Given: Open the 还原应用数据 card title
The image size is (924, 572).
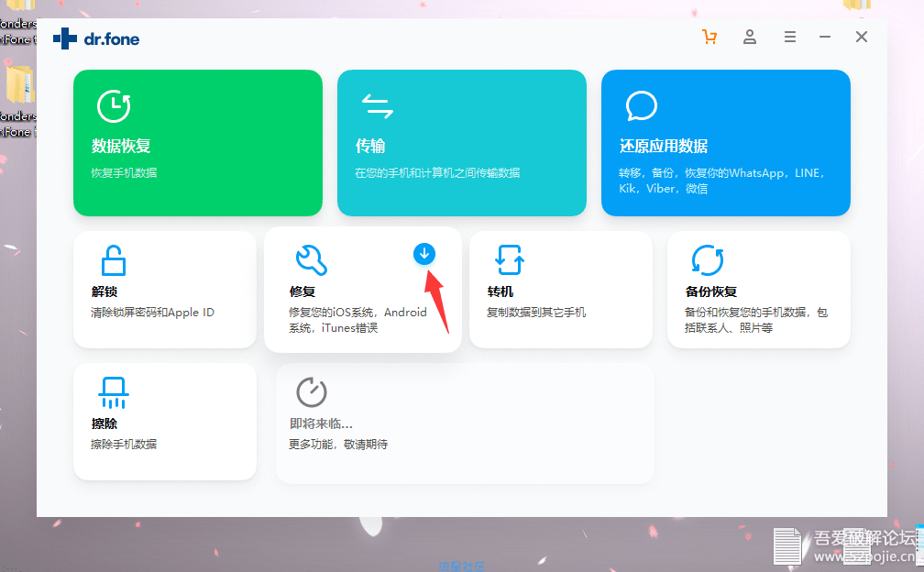Looking at the screenshot, I should 664,146.
